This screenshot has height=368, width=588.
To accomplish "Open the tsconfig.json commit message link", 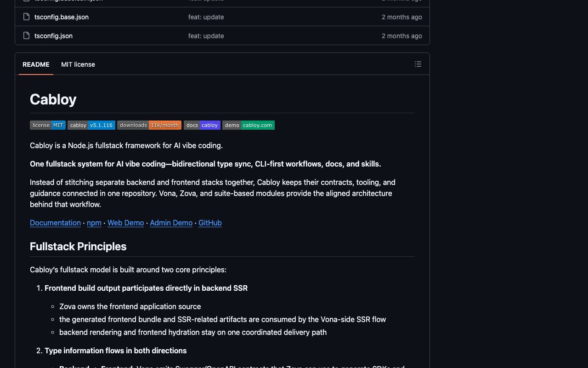I will 206,36.
